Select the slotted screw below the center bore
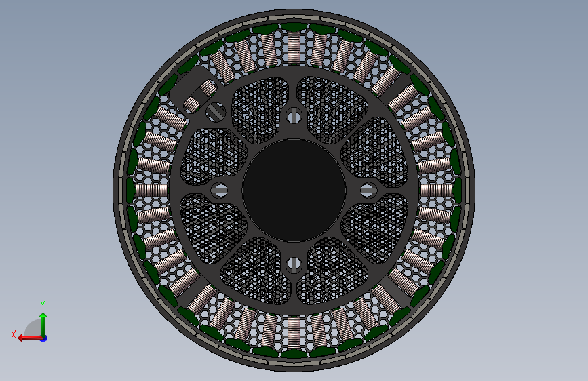This screenshot has width=588, height=381. tap(294, 265)
